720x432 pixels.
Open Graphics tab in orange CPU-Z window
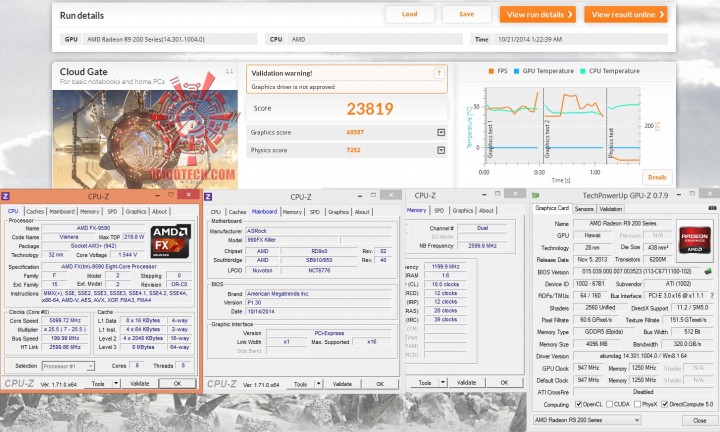click(x=136, y=212)
